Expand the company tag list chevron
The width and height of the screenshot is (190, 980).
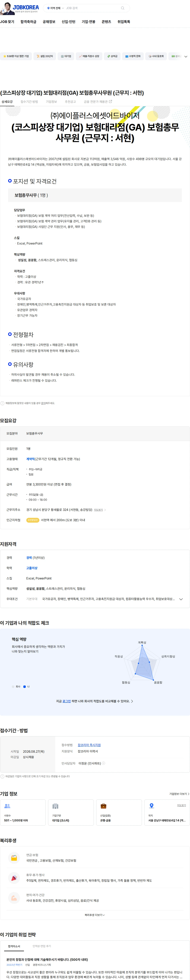tap(186, 57)
